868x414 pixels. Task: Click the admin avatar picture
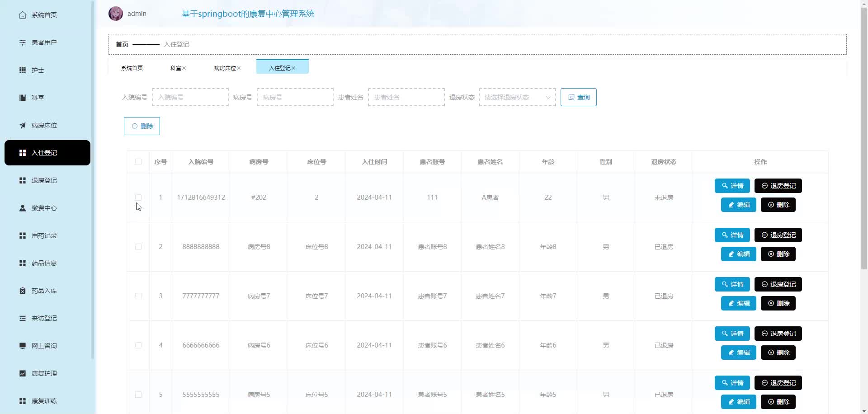coord(116,14)
